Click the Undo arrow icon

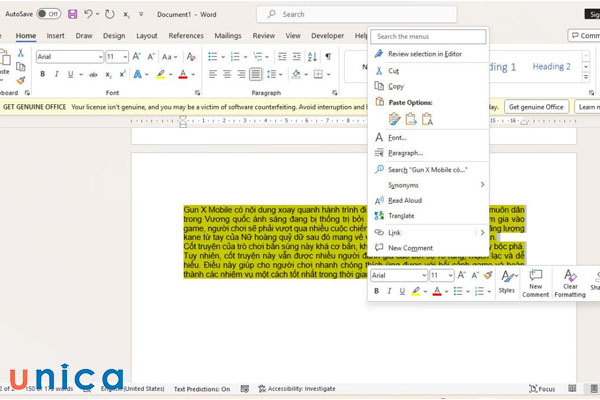tap(88, 14)
